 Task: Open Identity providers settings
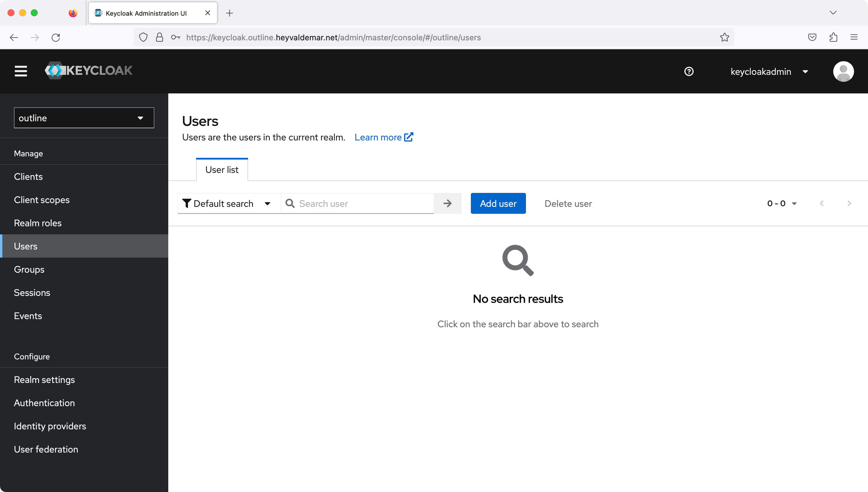click(x=50, y=426)
